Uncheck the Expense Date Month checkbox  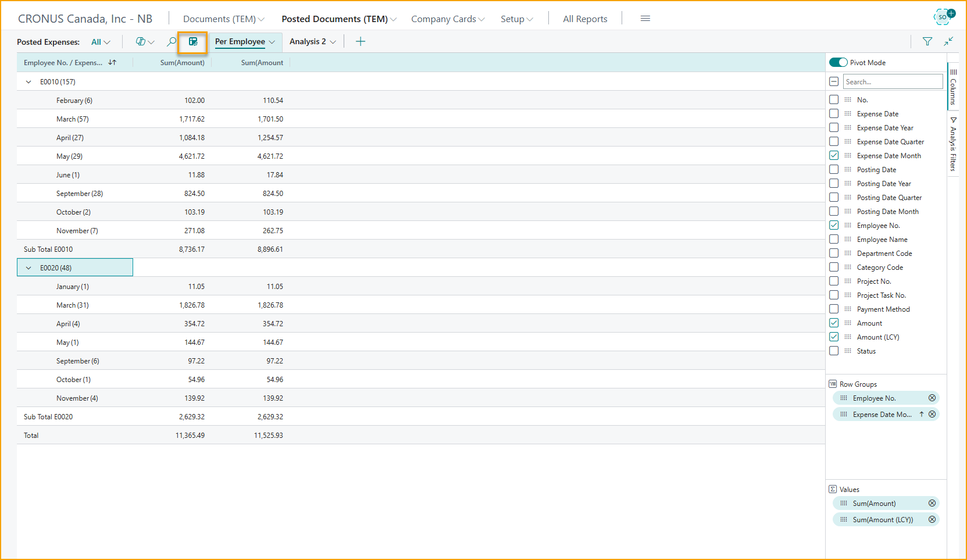coord(834,156)
